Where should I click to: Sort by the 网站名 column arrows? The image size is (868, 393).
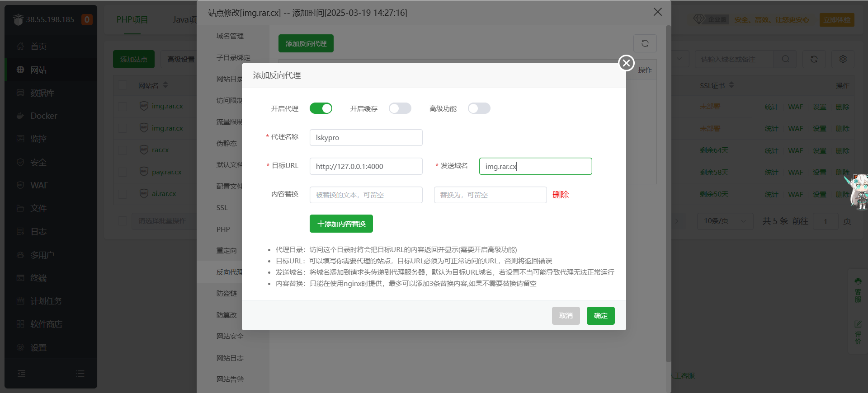165,85
